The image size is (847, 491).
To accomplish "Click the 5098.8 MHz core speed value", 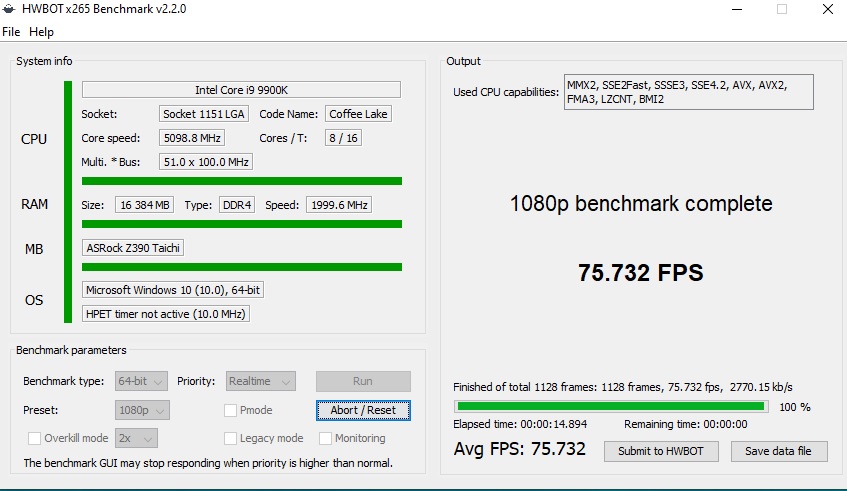I will coord(192,138).
